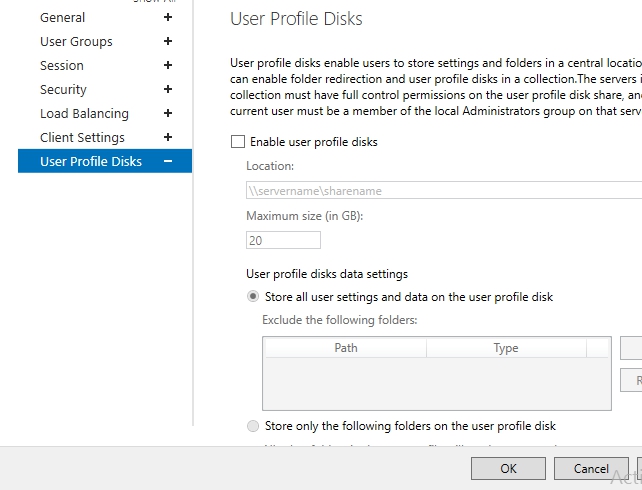642x490 pixels.
Task: Expand the Security section plus icon
Action: 168,89
